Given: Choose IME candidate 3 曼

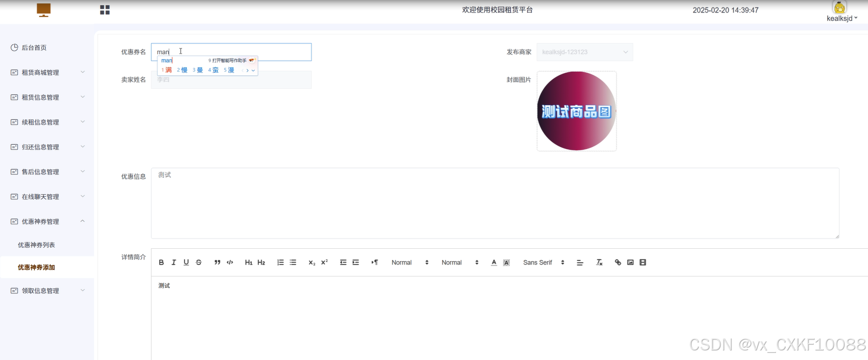Looking at the screenshot, I should coord(198,70).
